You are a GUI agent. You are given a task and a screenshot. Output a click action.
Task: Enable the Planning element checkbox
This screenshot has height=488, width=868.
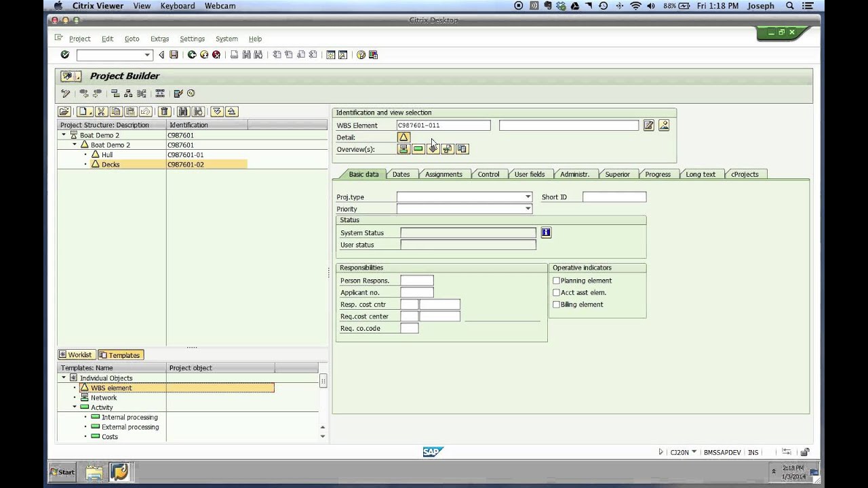click(x=556, y=281)
